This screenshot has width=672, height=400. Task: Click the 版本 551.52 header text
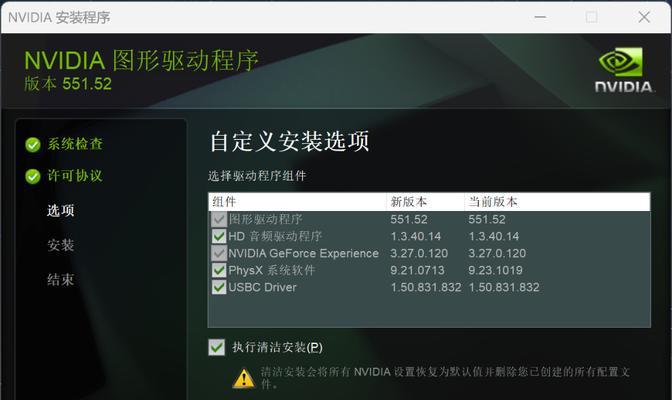click(68, 84)
